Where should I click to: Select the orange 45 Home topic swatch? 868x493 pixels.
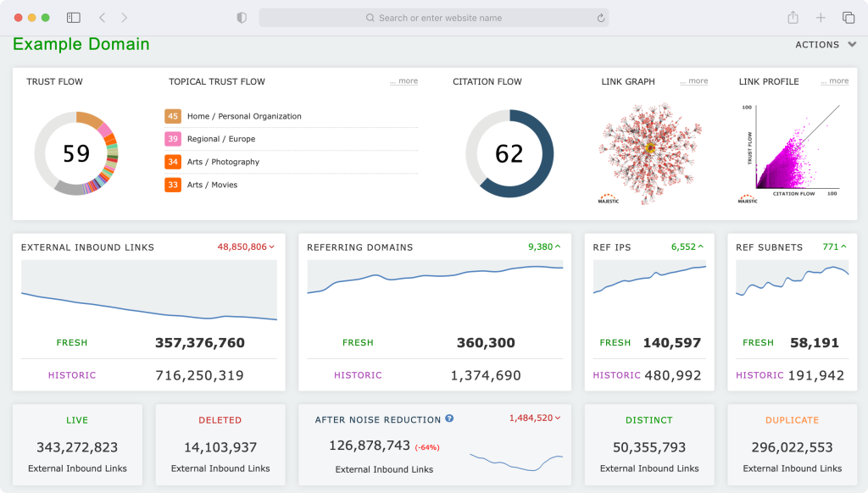[x=173, y=116]
